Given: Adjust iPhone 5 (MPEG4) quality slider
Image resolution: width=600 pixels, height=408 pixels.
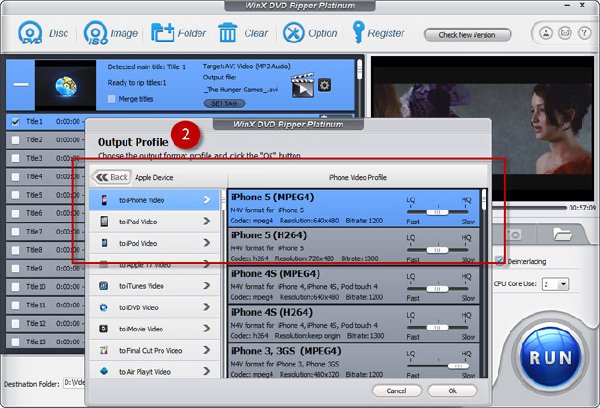Looking at the screenshot, I should click(x=437, y=212).
